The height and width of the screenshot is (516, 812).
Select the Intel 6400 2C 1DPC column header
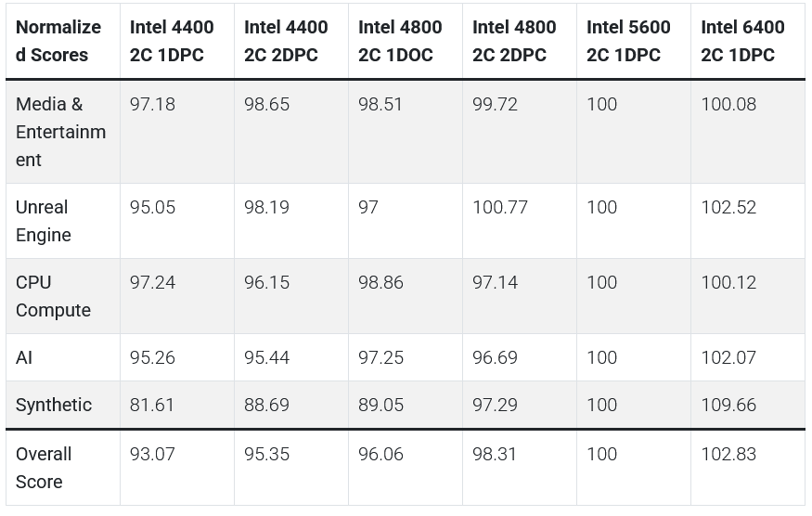pyautogui.click(x=742, y=41)
